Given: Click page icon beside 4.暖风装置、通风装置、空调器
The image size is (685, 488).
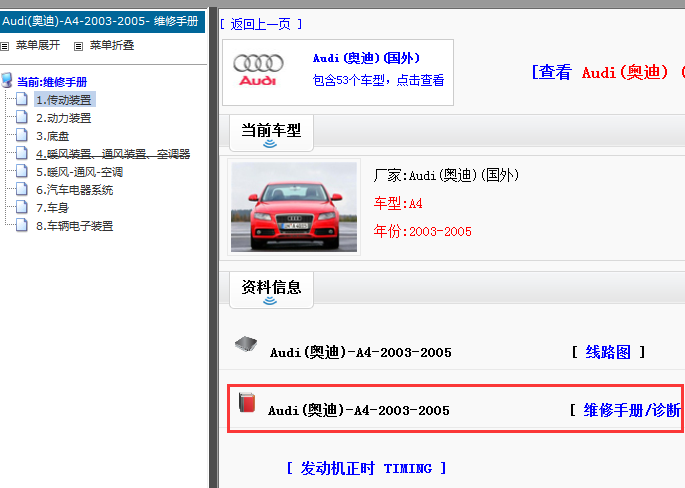Looking at the screenshot, I should coord(21,153).
